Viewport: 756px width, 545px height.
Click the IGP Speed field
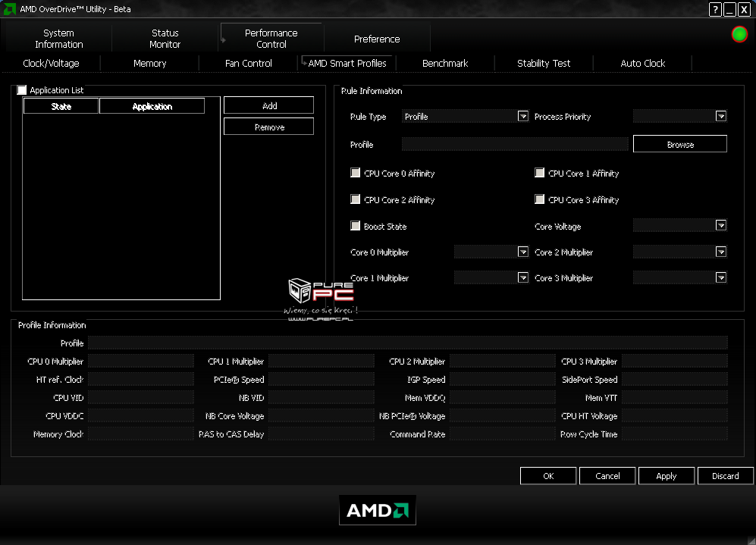coord(503,379)
